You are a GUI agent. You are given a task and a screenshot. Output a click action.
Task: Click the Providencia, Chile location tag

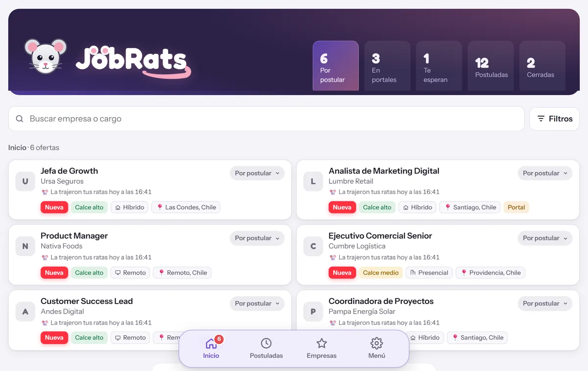(490, 272)
